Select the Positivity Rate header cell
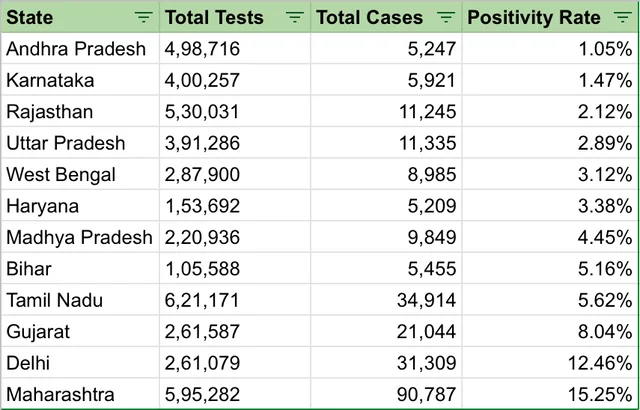 click(535, 17)
